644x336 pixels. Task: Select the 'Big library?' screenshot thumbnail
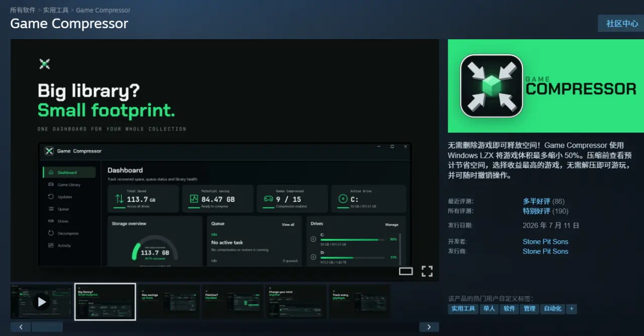[x=105, y=302]
